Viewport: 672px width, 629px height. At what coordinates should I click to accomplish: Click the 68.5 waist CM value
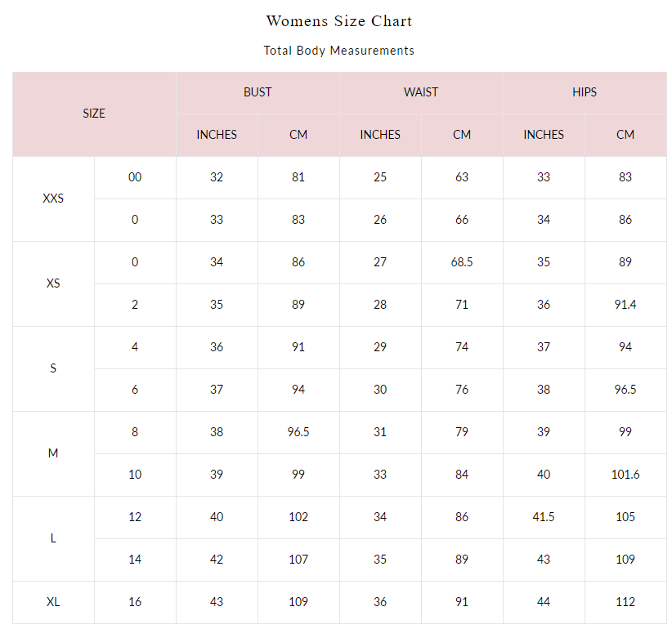pos(462,262)
